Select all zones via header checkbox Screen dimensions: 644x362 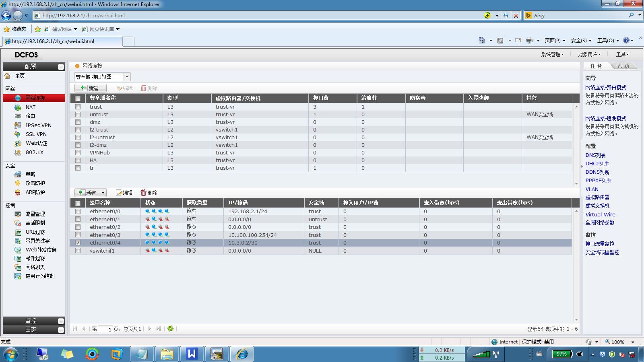tap(78, 99)
